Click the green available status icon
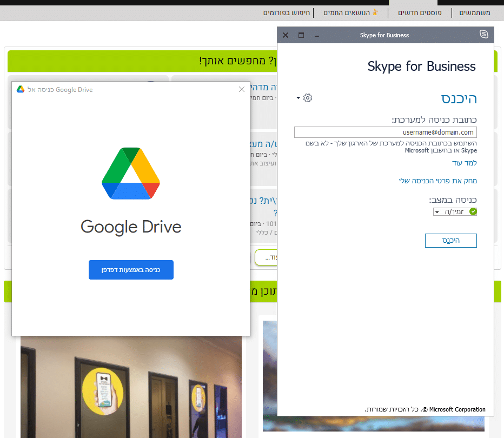Screen dimensions: 504x438 tap(473, 211)
